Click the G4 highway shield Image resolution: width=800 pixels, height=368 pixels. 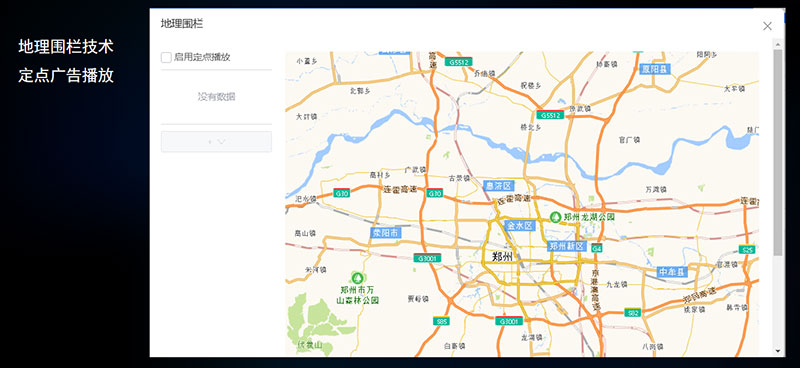click(x=596, y=248)
